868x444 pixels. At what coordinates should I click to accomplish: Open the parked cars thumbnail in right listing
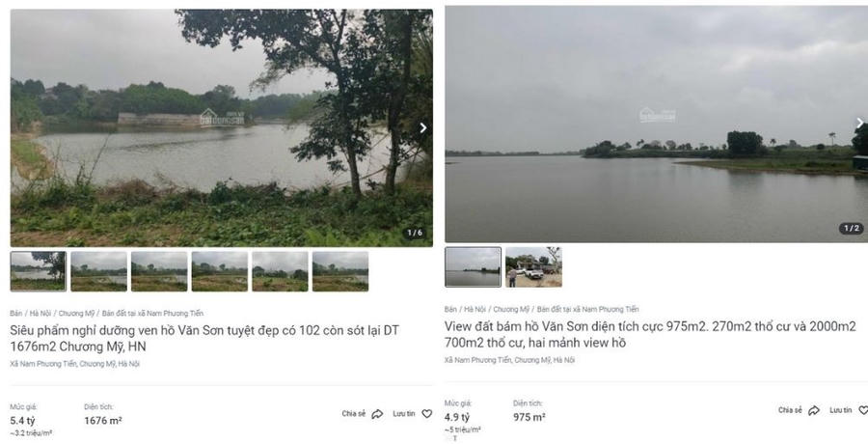point(533,267)
